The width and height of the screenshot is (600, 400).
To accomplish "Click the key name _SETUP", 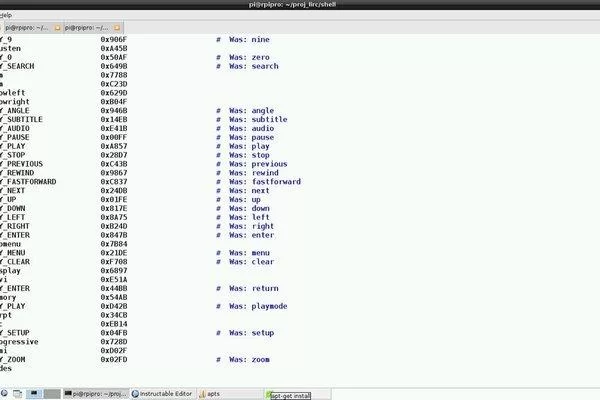I will tap(16, 333).
